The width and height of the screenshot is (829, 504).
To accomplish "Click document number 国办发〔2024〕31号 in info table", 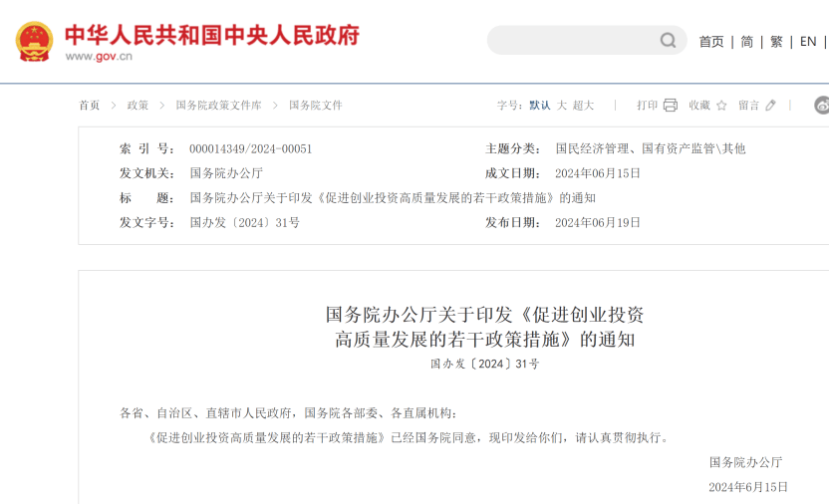I will point(245,222).
